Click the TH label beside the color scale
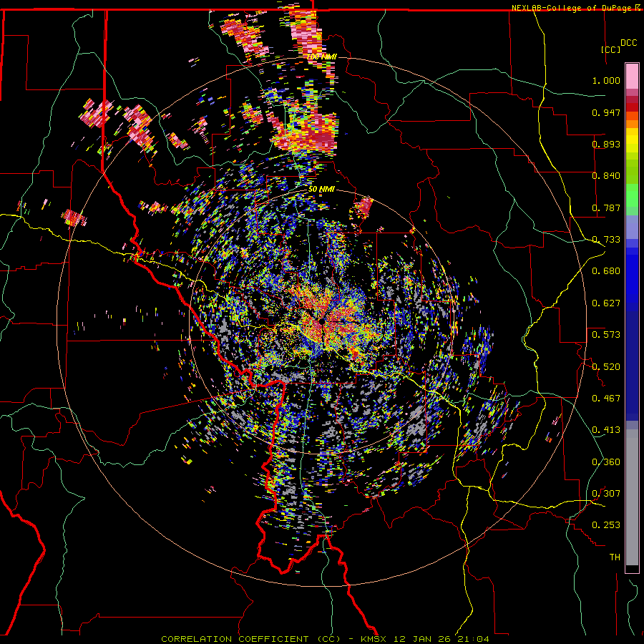 [x=615, y=557]
